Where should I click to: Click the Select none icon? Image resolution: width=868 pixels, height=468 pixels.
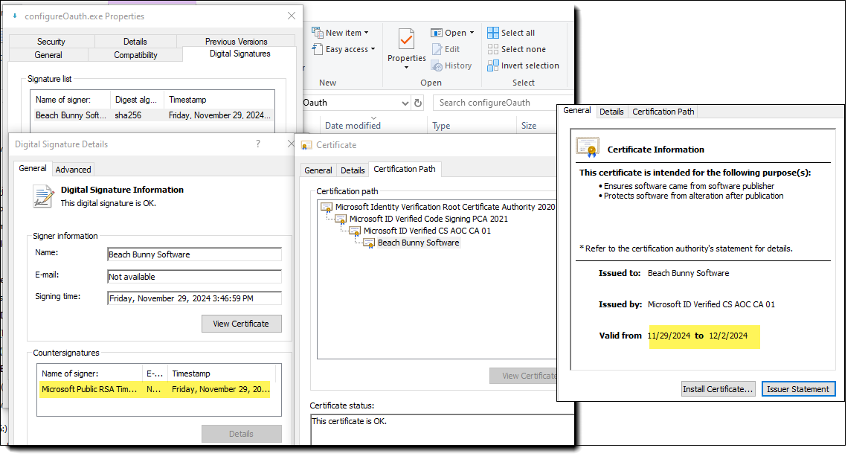pos(493,49)
